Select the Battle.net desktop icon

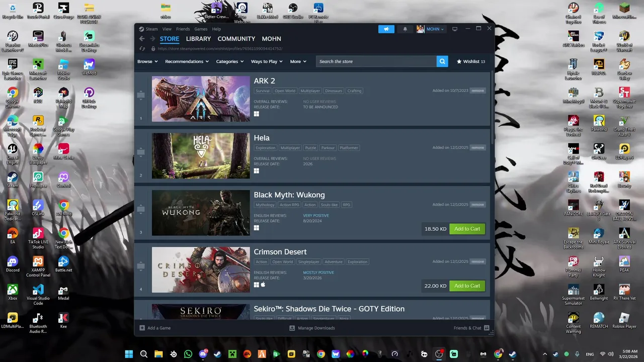tap(63, 264)
